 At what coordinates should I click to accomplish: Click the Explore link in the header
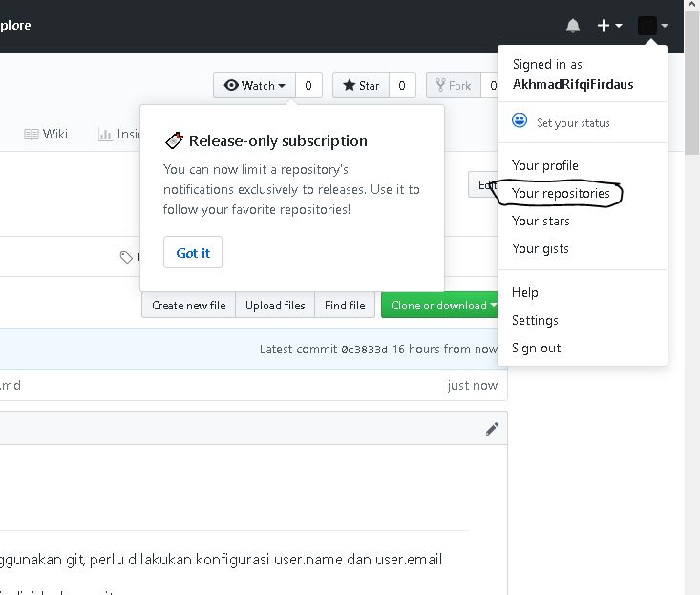[x=14, y=25]
